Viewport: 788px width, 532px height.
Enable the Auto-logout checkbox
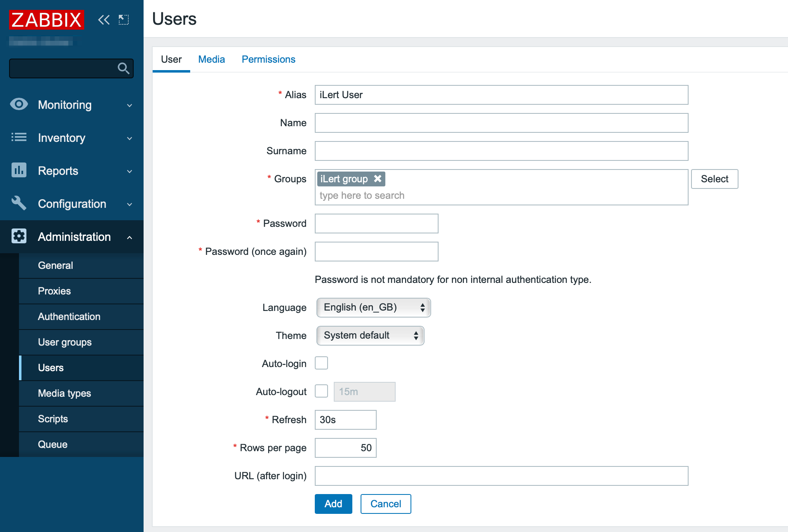click(x=321, y=391)
